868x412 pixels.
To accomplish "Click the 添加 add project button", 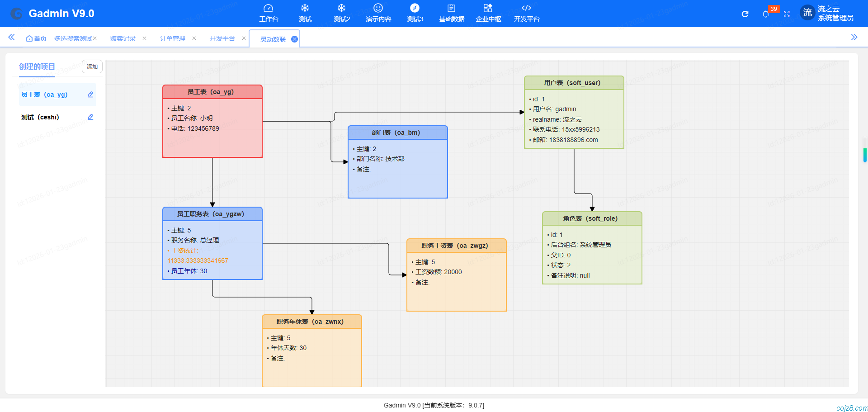I will click(92, 66).
